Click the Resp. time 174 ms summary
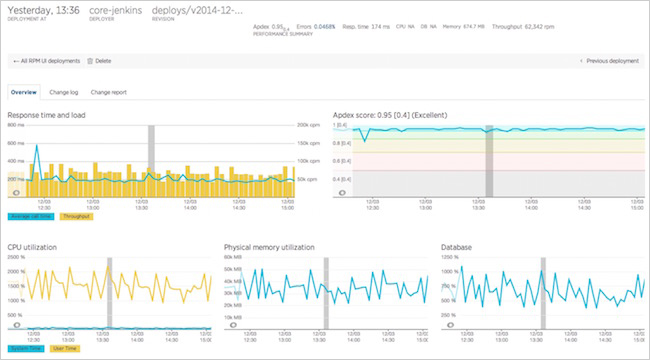 click(x=366, y=27)
